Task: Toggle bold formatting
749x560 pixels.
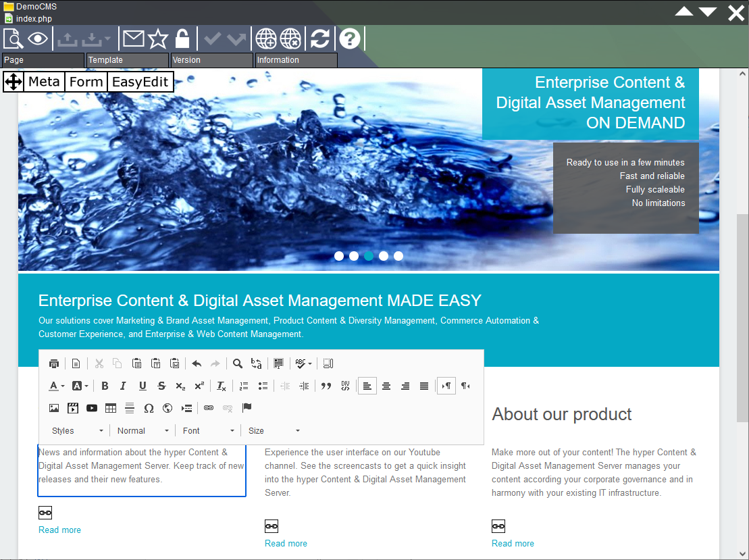Action: [x=105, y=386]
